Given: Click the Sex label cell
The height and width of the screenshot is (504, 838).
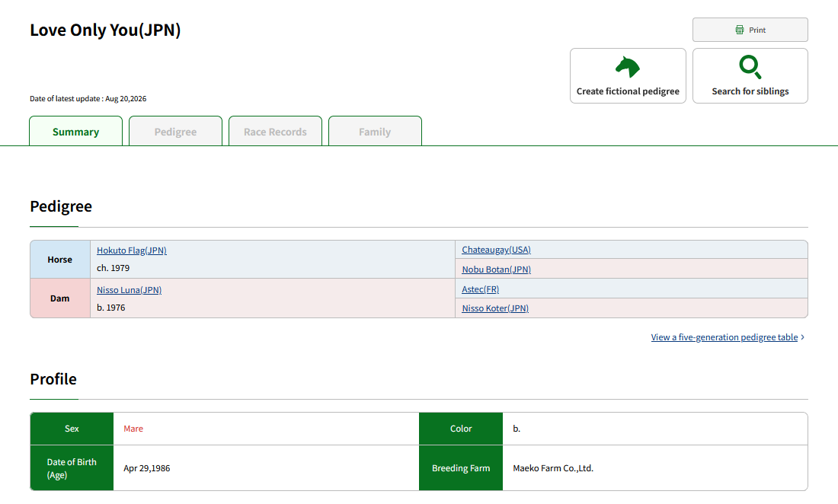Looking at the screenshot, I should [72, 429].
